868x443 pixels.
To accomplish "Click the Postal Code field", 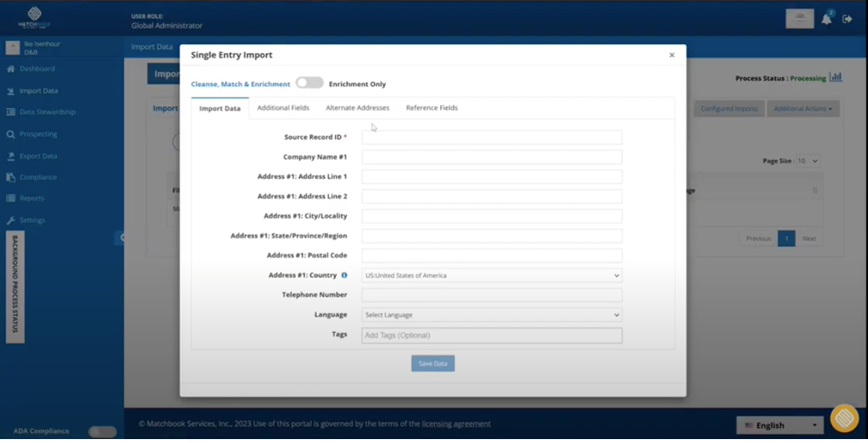I will (x=492, y=255).
